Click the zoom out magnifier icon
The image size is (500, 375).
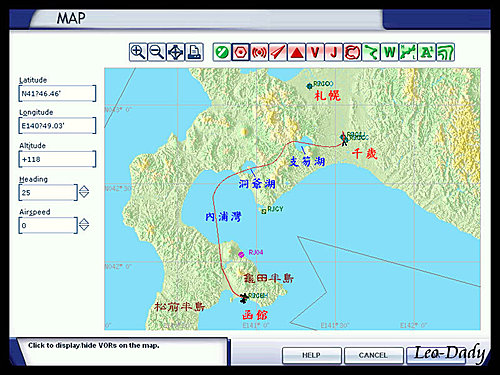click(x=157, y=52)
